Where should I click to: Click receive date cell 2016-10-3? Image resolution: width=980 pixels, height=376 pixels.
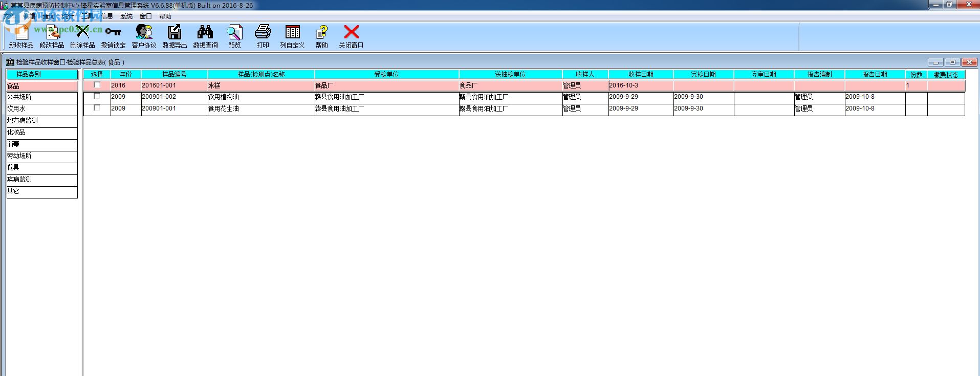pyautogui.click(x=641, y=86)
